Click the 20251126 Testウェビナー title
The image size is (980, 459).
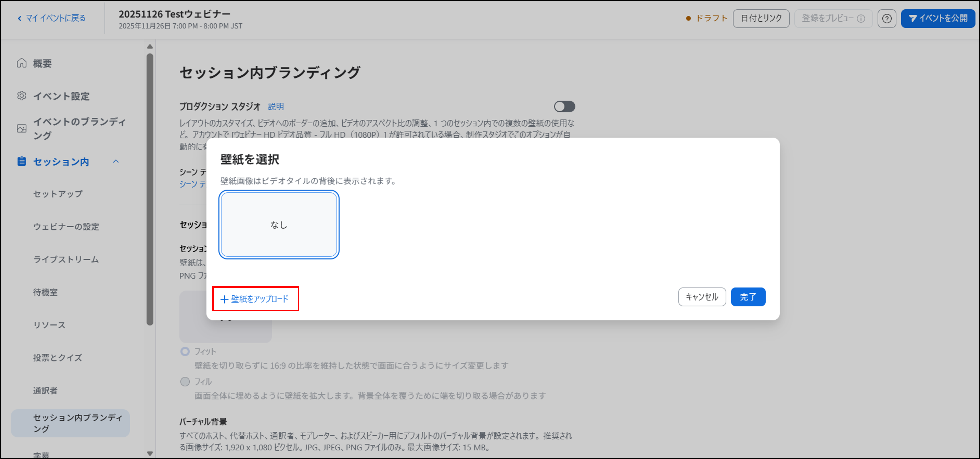175,14
